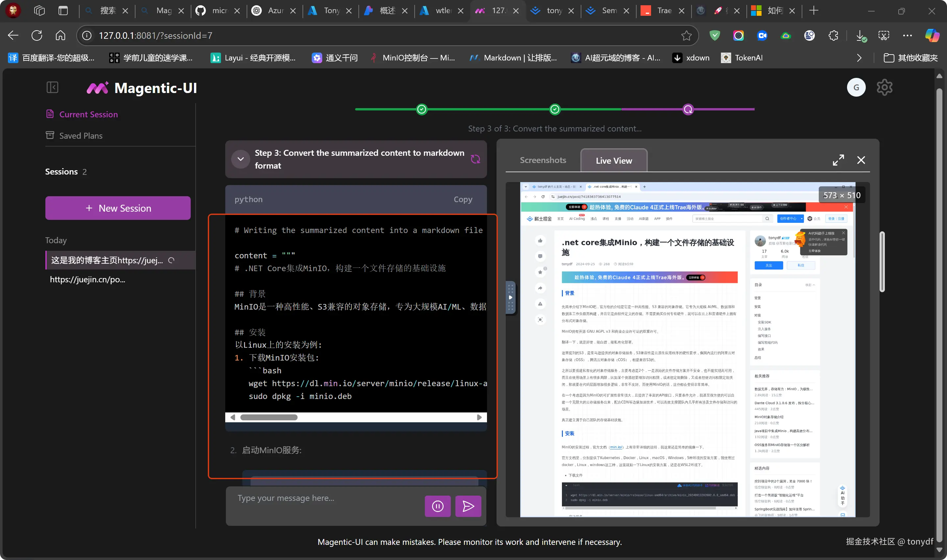This screenshot has width=947, height=560.
Task: Collapse the left sidebar panel icon
Action: pos(52,87)
